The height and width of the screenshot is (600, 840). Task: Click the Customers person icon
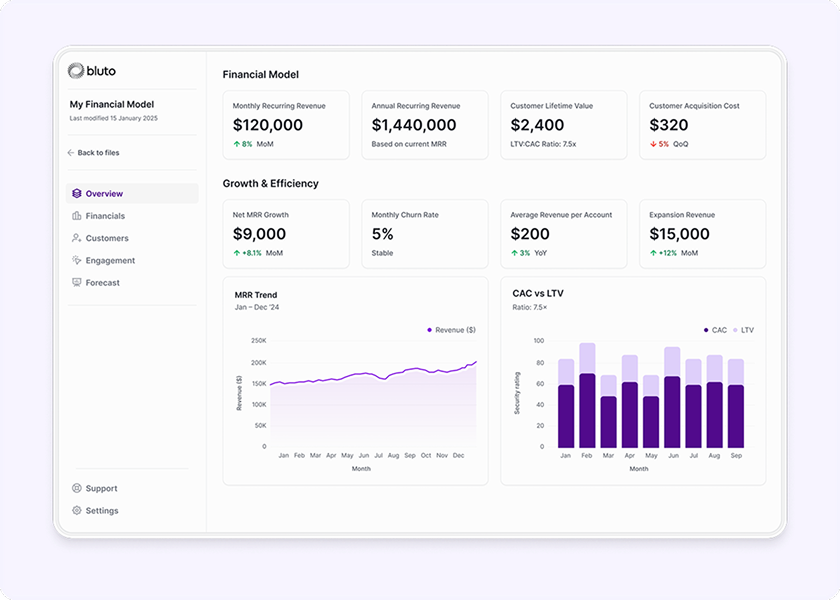pos(77,238)
